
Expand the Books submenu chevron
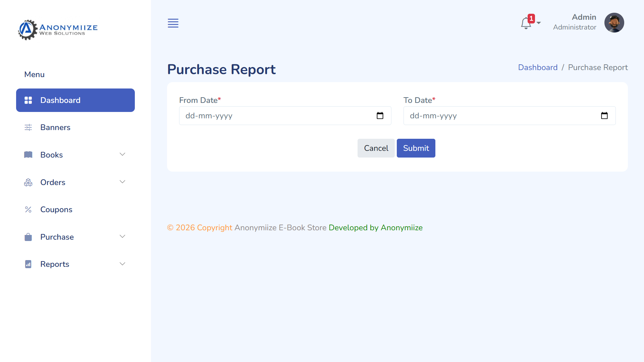pyautogui.click(x=122, y=154)
